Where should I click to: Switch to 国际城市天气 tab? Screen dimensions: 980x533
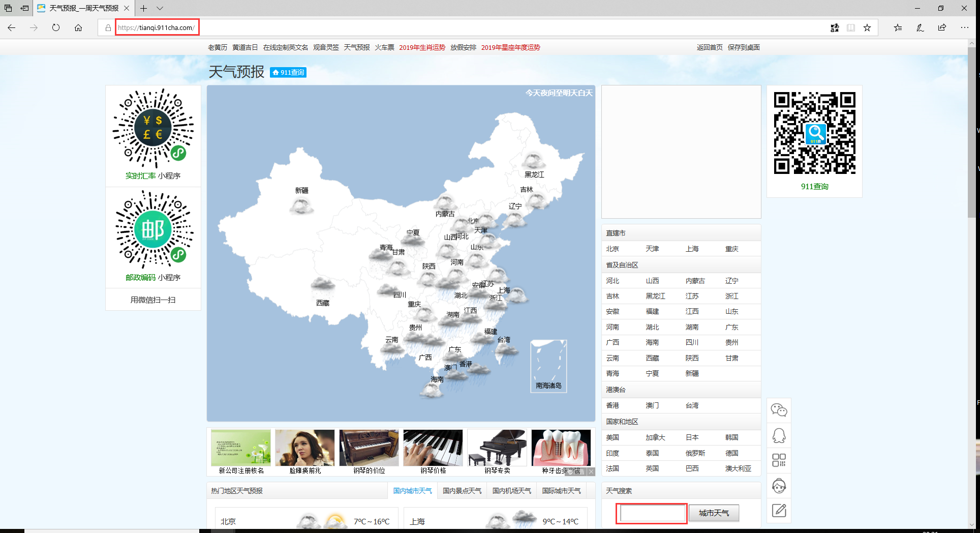click(562, 490)
